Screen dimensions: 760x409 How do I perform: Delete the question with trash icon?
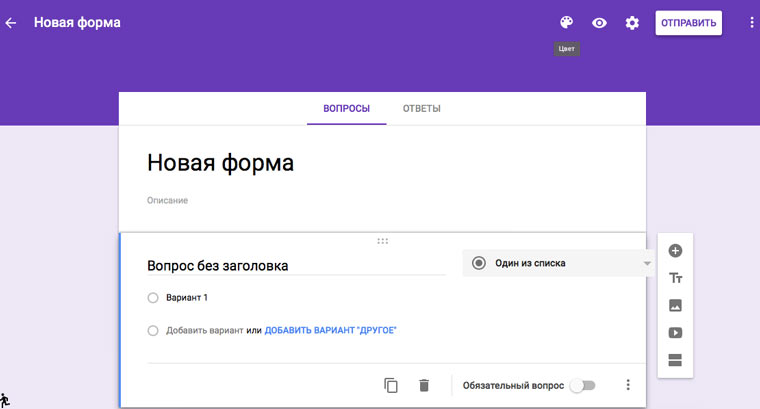(424, 385)
